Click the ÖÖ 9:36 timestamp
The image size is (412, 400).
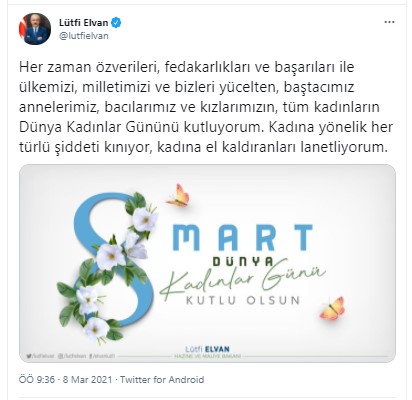tap(37, 379)
